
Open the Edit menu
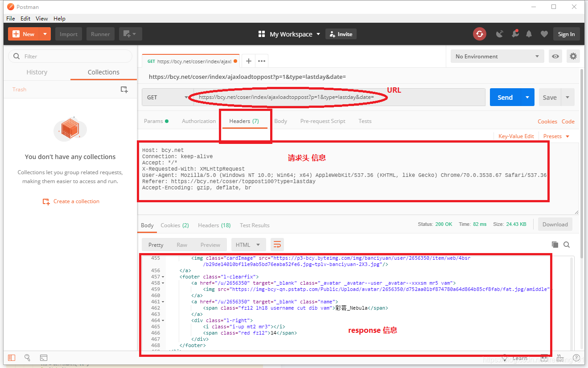25,18
